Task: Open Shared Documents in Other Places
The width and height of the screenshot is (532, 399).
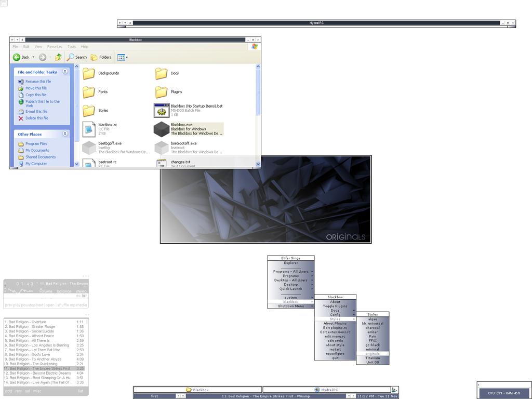Action: point(41,157)
